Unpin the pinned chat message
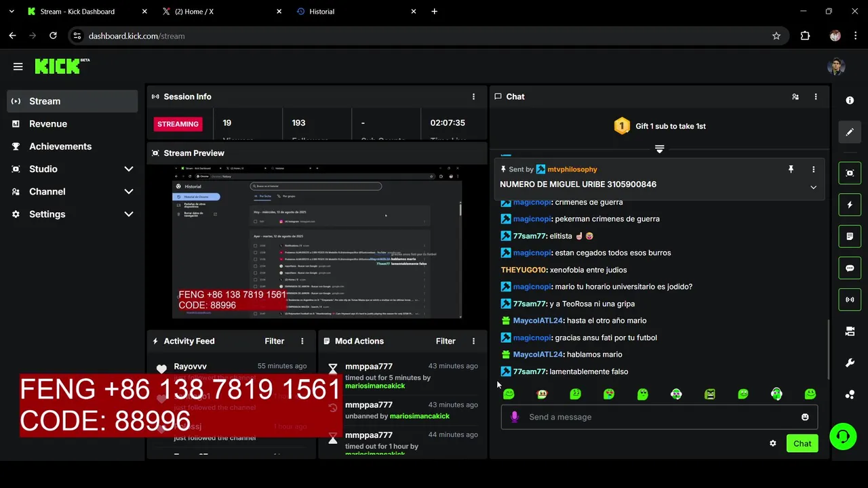This screenshot has height=488, width=868. tap(791, 169)
